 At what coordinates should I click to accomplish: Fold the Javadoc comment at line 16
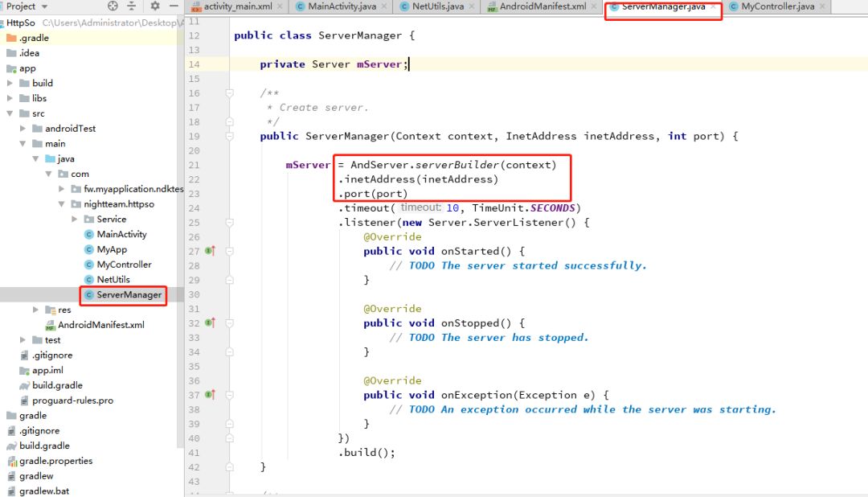pos(229,93)
